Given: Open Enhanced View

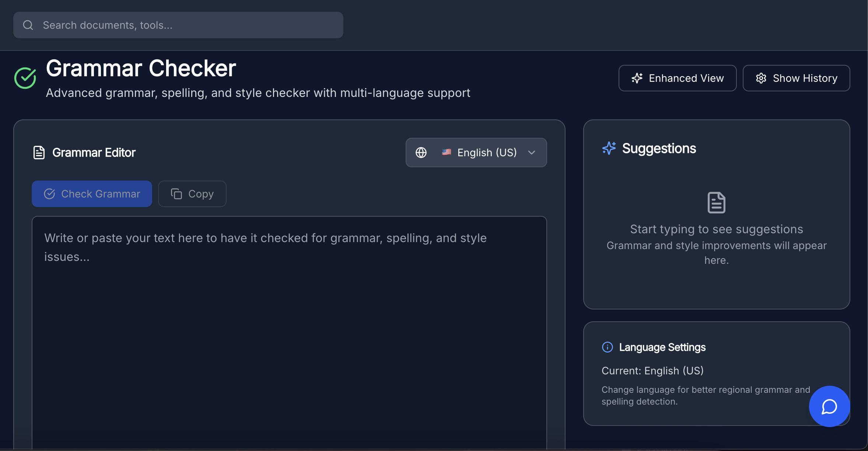Looking at the screenshot, I should [677, 78].
